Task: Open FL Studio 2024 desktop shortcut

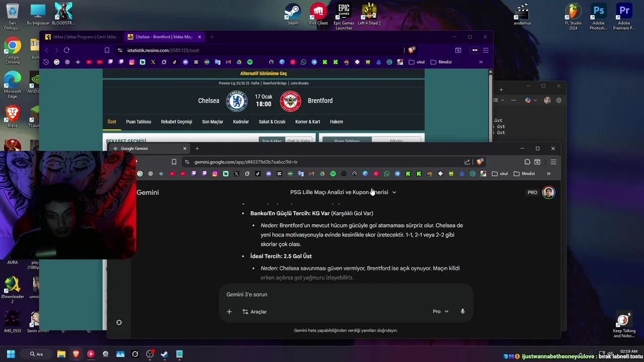Action: 573,17
